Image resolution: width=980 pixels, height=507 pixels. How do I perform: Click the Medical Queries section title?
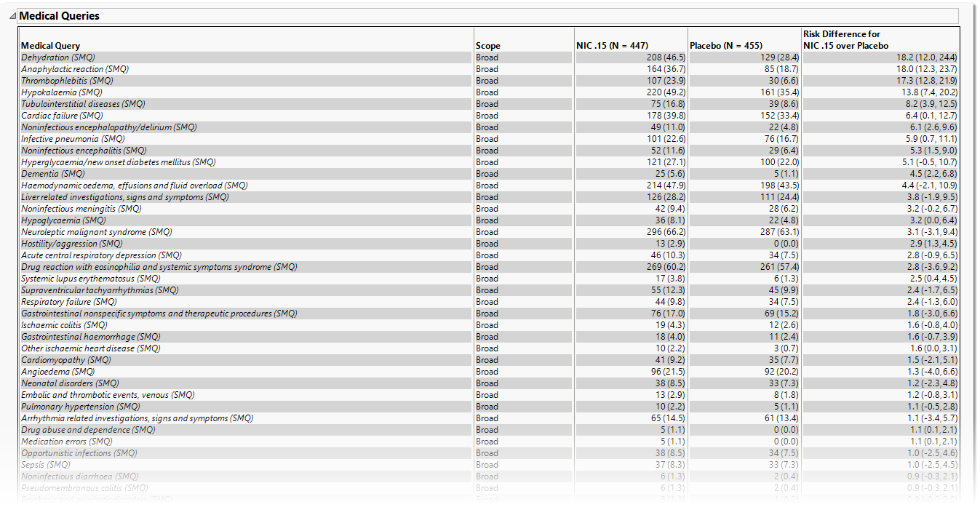pyautogui.click(x=59, y=16)
